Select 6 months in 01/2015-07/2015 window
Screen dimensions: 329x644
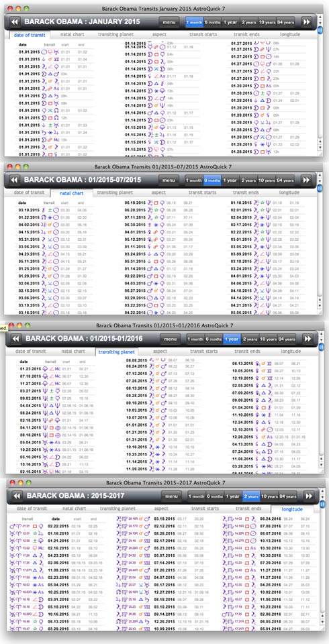pyautogui.click(x=213, y=180)
